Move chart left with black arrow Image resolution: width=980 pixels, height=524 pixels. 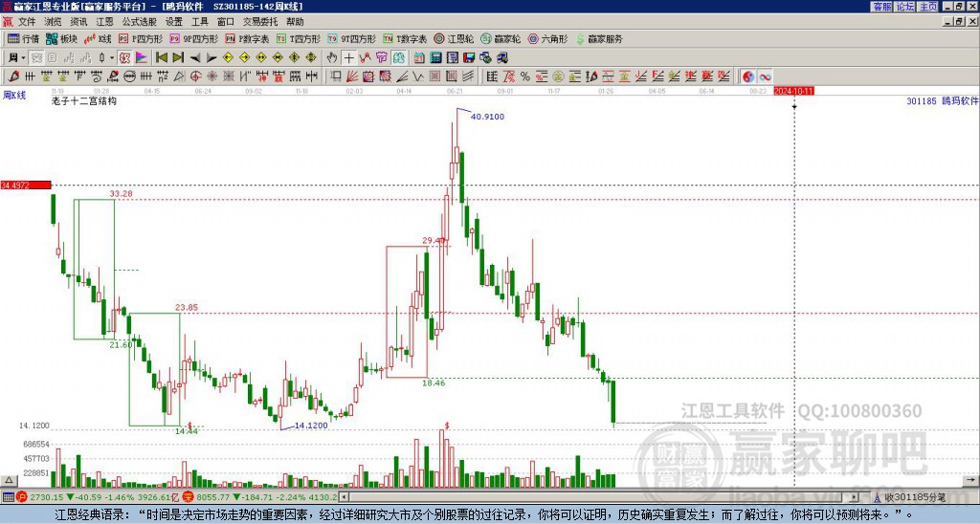195,57
